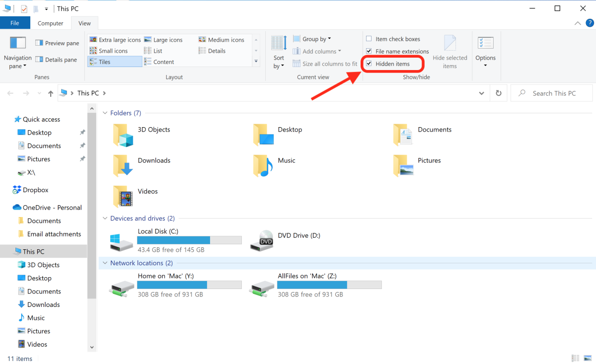Image resolution: width=596 pixels, height=364 pixels.
Task: Enable Item check boxes
Action: tap(369, 38)
